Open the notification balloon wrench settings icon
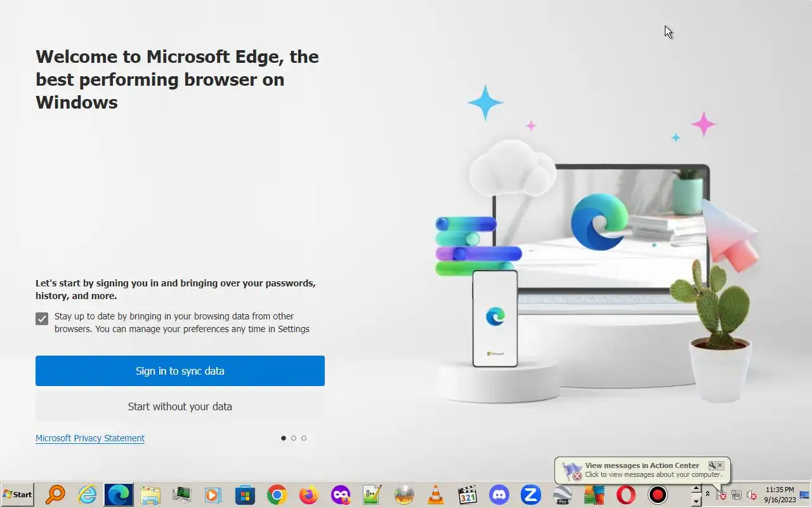 (x=712, y=465)
